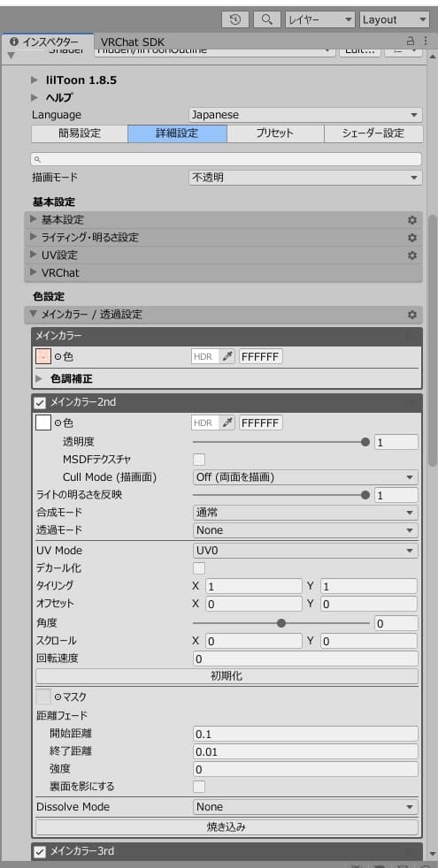Screen dimensions: 438x868
Task: Open the 描画モード dropdown
Action: (x=305, y=178)
